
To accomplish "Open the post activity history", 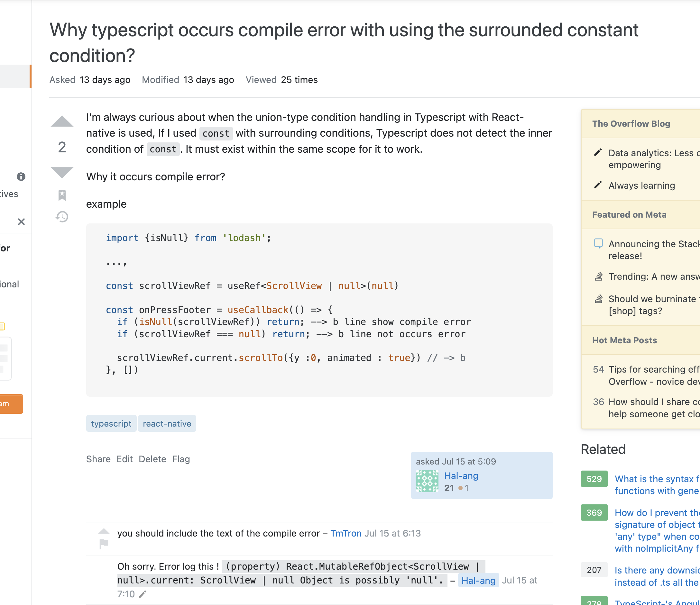I will tap(62, 217).
